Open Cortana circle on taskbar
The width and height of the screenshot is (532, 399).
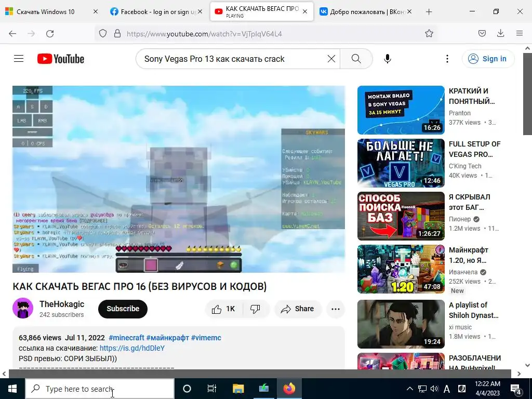tap(187, 389)
